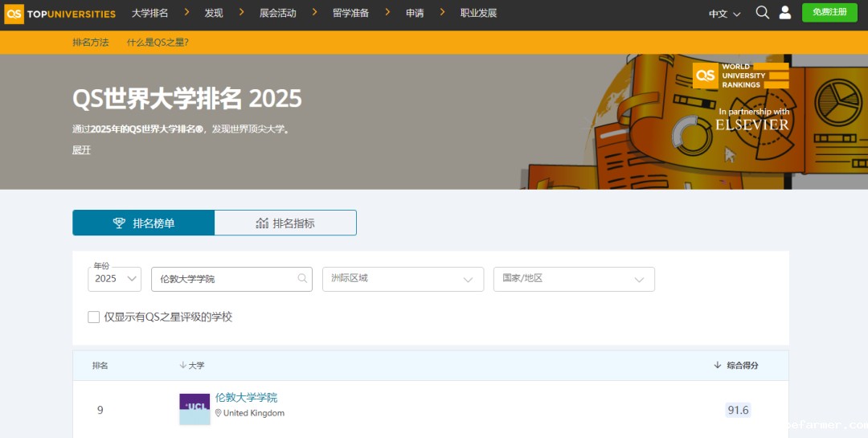Click the QS TopUniversities logo
The width and height of the screenshot is (868, 438).
click(x=59, y=14)
